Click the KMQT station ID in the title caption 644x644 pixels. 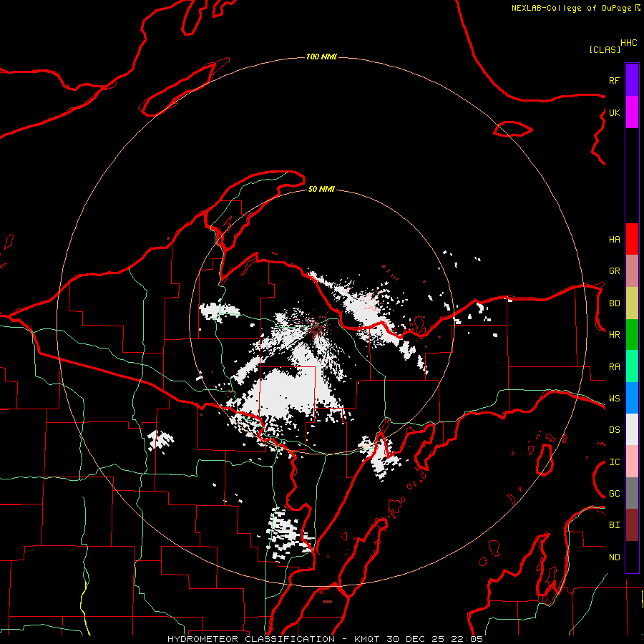[x=368, y=639]
